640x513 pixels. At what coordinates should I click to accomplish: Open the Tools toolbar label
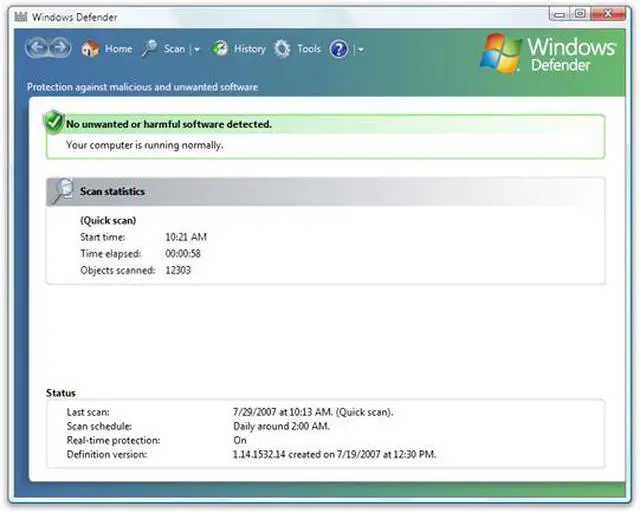[x=309, y=49]
